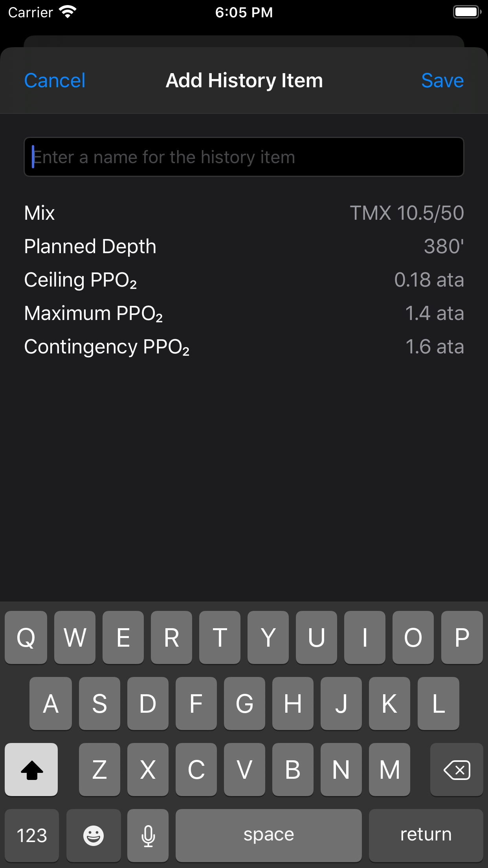488x868 pixels.
Task: Save the new history item
Action: (x=442, y=81)
